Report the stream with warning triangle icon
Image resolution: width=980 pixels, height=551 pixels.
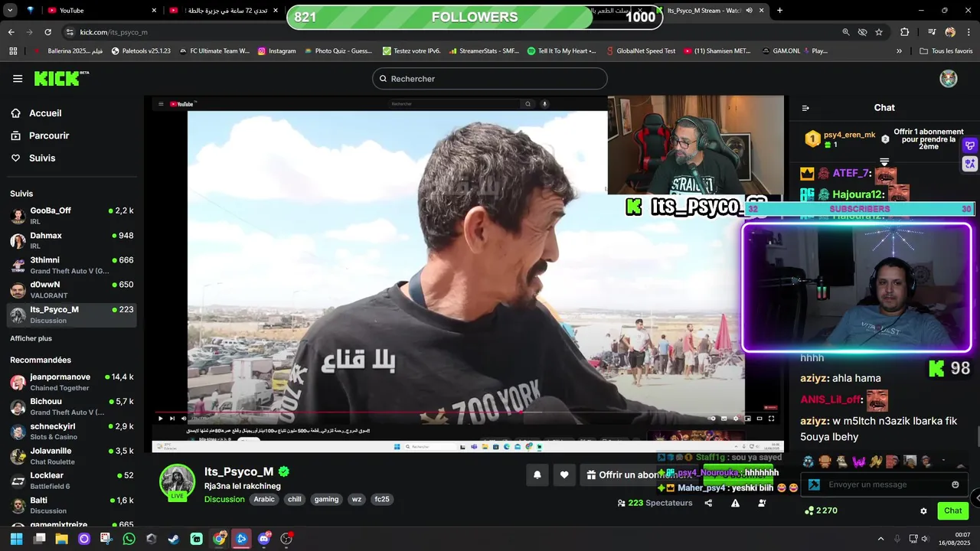tap(735, 503)
